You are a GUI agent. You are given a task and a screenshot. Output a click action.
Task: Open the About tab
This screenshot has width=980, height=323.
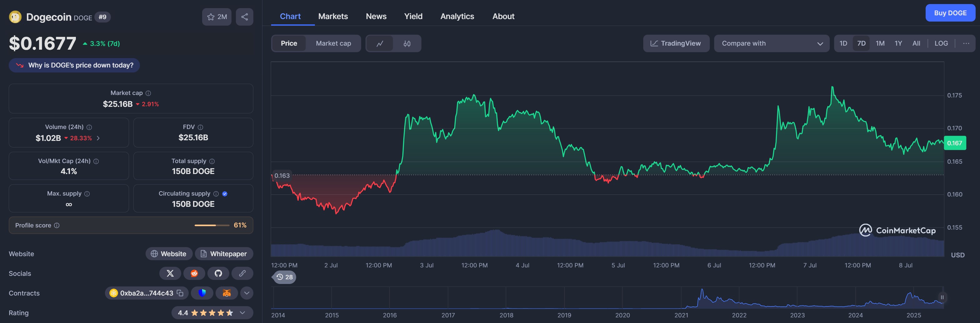point(503,16)
